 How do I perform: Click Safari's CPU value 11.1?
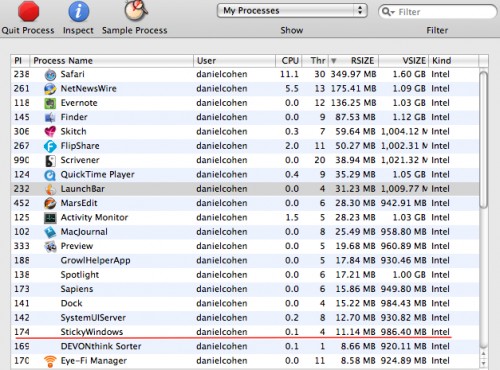tap(289, 74)
